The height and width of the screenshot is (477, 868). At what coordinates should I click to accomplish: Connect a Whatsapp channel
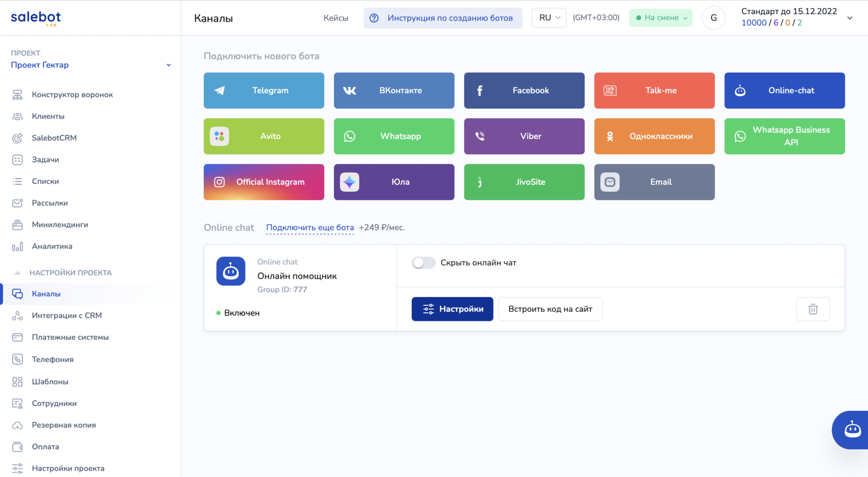coord(394,136)
